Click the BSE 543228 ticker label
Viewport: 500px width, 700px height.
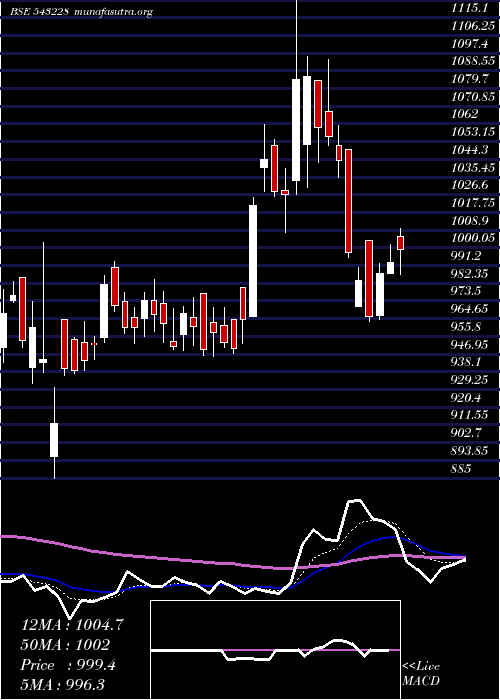pyautogui.click(x=40, y=12)
